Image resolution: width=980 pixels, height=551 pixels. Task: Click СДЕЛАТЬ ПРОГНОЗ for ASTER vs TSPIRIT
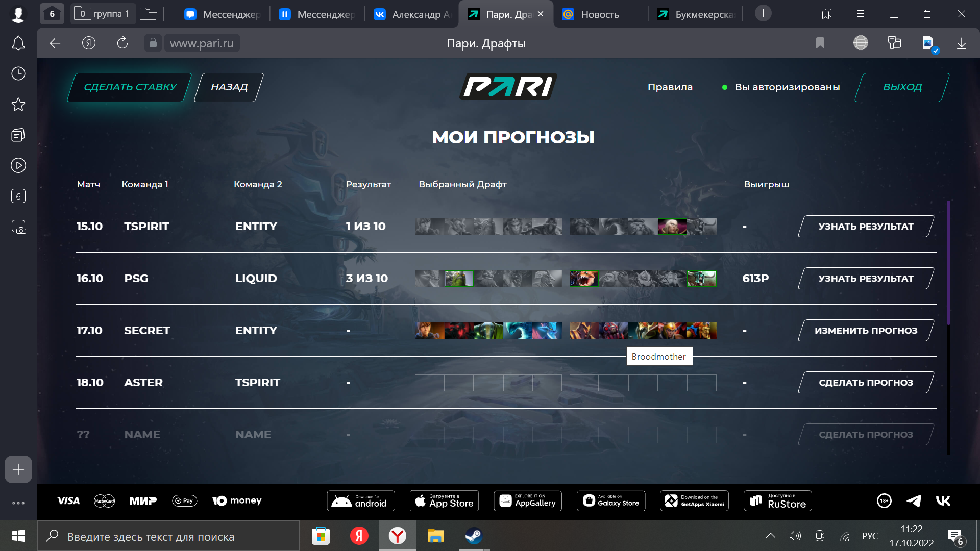pyautogui.click(x=866, y=383)
